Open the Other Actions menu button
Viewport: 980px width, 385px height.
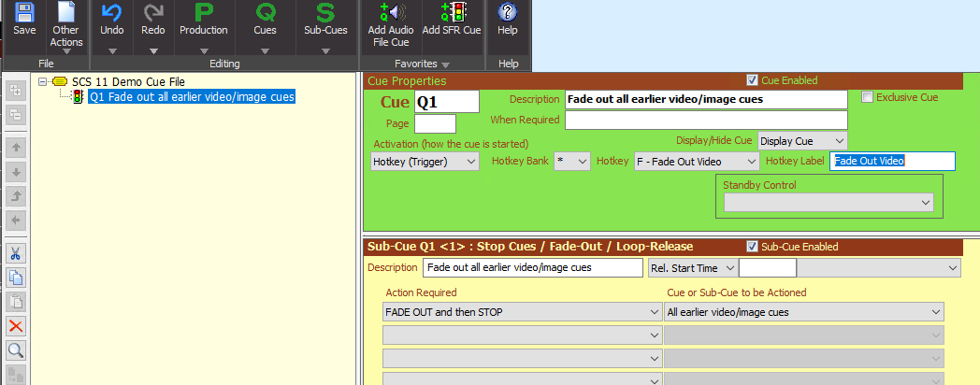pyautogui.click(x=66, y=36)
